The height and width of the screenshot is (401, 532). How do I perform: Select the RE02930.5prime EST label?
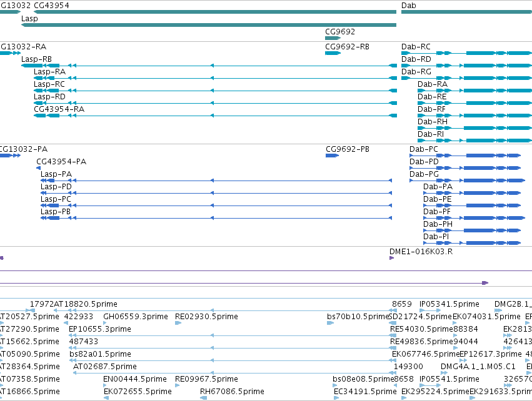(x=207, y=317)
